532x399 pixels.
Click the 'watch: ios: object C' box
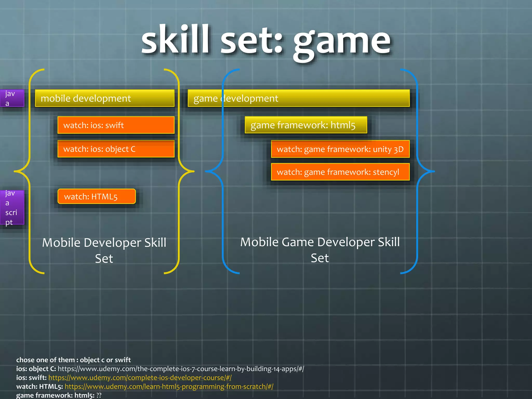click(x=116, y=149)
